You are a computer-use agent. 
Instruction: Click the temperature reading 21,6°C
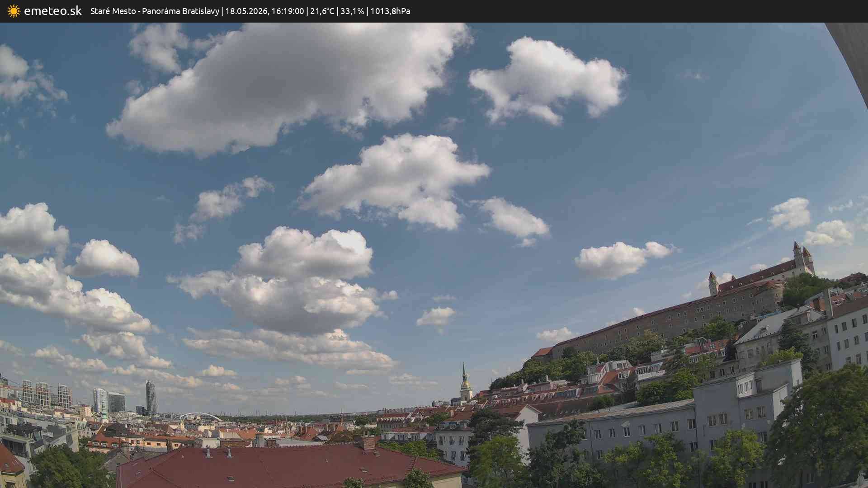coord(322,11)
